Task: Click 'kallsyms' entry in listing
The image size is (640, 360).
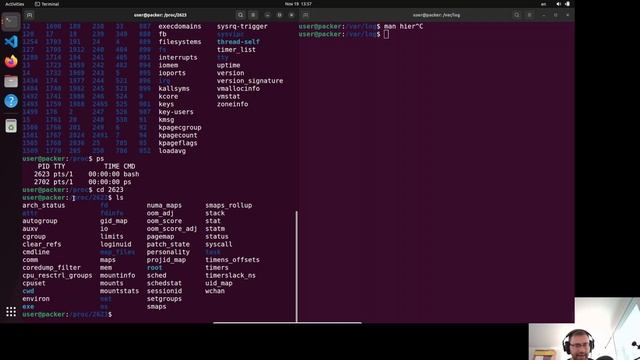Action: coord(174,89)
